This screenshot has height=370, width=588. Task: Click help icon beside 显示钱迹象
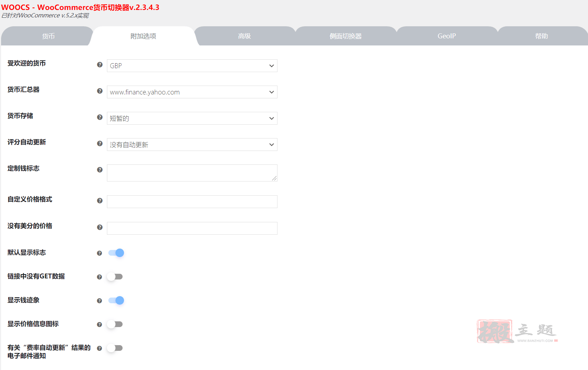[99, 301]
